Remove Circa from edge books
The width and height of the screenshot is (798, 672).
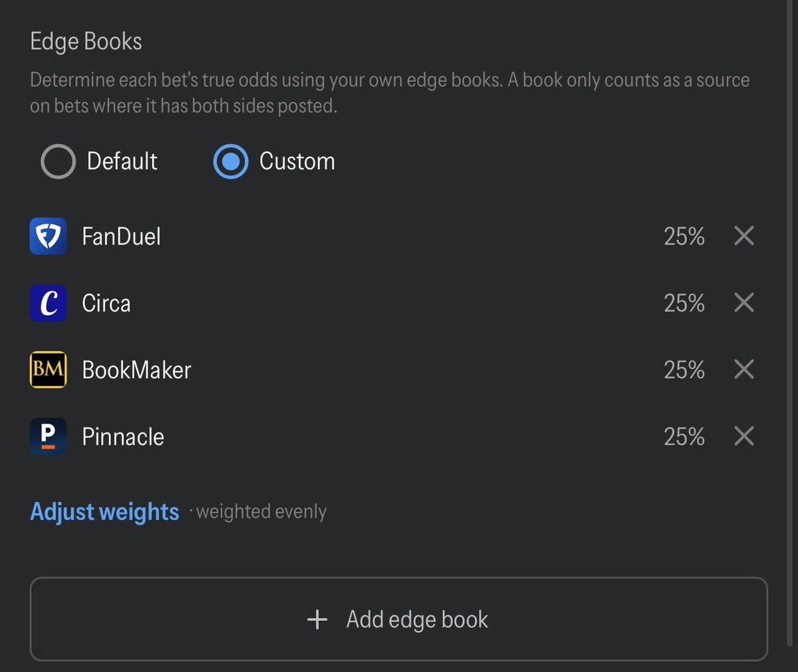(744, 302)
